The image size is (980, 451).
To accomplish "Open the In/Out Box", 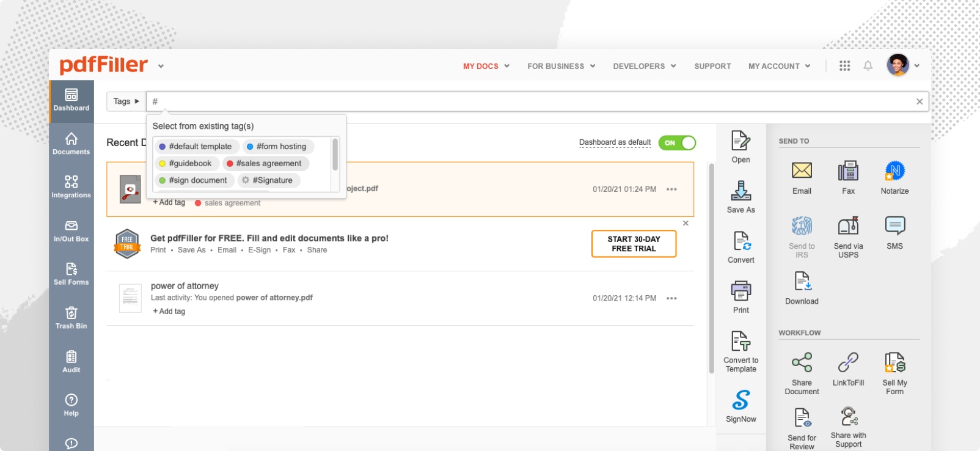I will [x=71, y=231].
